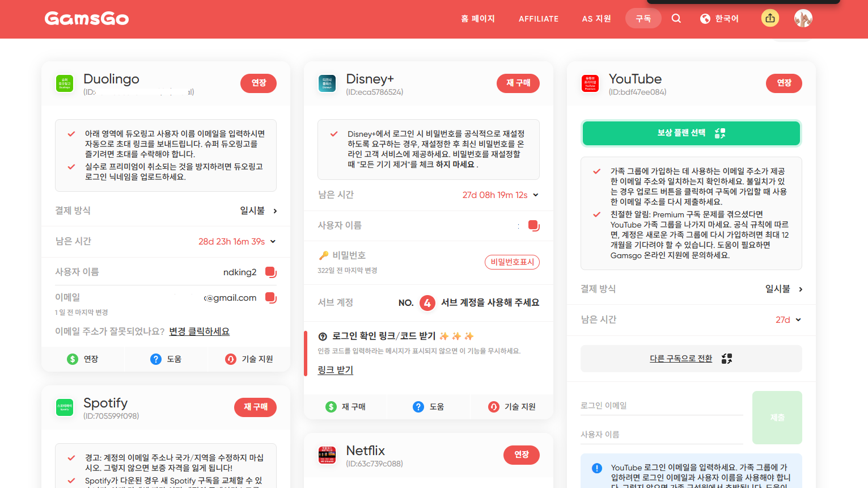
Task: Select the 구독 navigation tab
Action: (643, 19)
